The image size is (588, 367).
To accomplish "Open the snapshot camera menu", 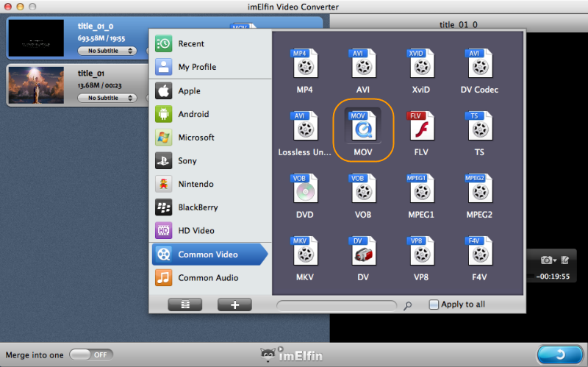I will tap(548, 260).
